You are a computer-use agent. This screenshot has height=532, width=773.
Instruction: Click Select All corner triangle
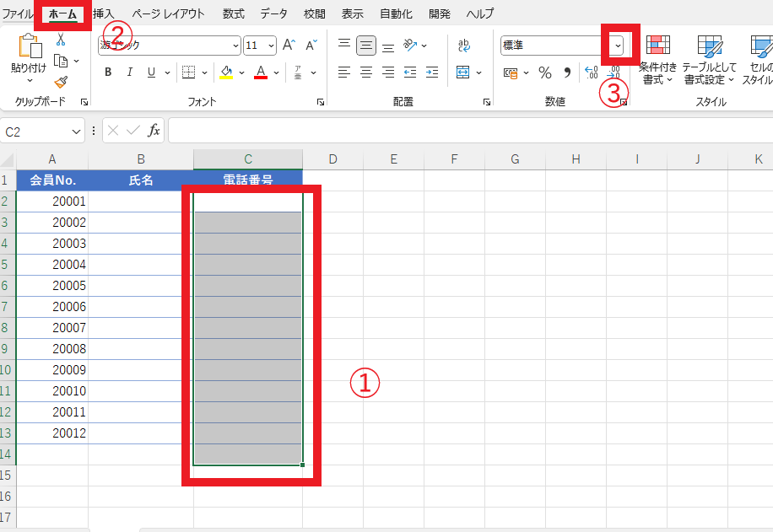pyautogui.click(x=8, y=159)
